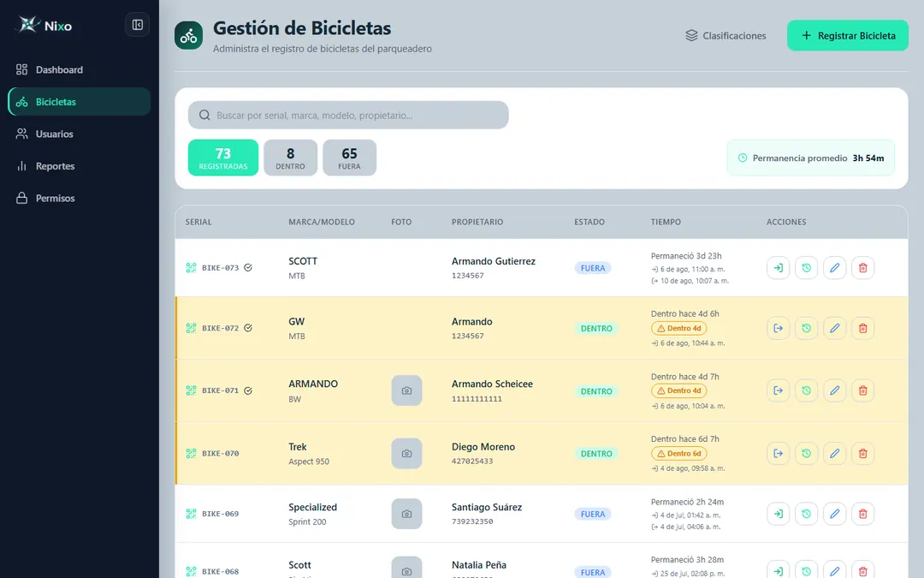Click the MARCA/MODELO column header
This screenshot has height=578, width=924.
pyautogui.click(x=322, y=223)
